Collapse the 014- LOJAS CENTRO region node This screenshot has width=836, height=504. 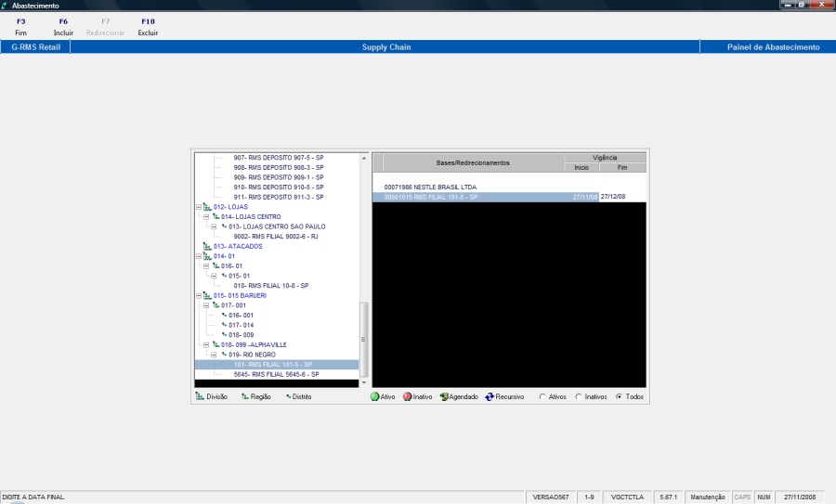click(x=206, y=217)
